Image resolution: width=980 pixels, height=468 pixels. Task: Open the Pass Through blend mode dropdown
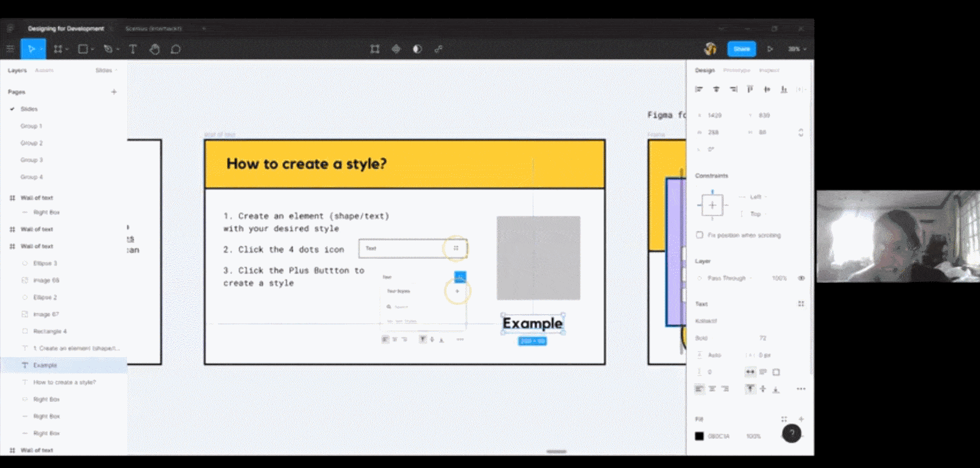click(x=727, y=278)
